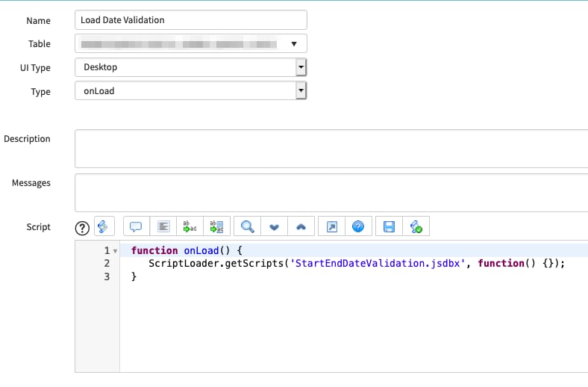Click the save floppy disk icon
The width and height of the screenshot is (588, 387).
point(389,226)
